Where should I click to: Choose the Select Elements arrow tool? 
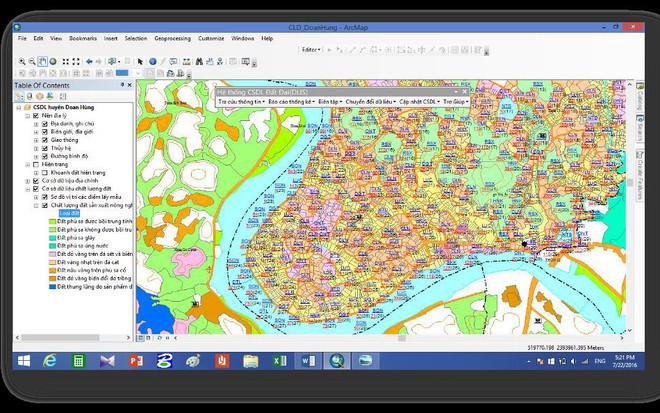140,61
